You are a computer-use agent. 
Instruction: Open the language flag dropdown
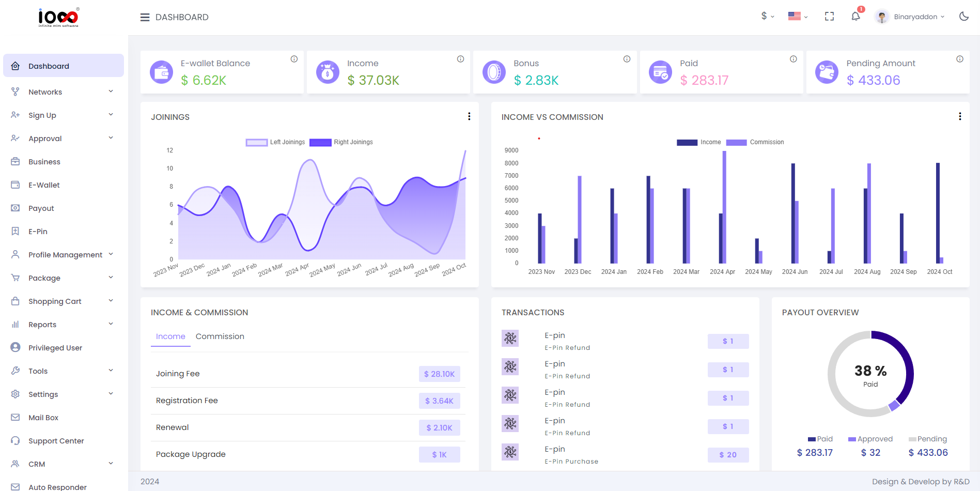click(798, 17)
